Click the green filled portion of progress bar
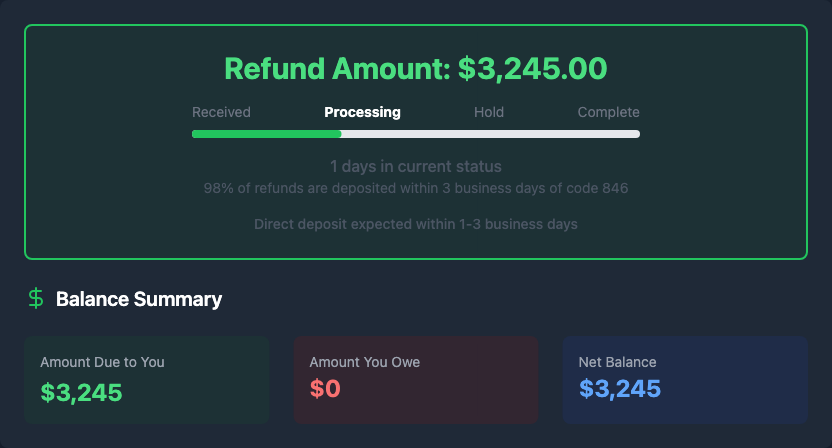Viewport: 832px width, 448px height. [266, 134]
